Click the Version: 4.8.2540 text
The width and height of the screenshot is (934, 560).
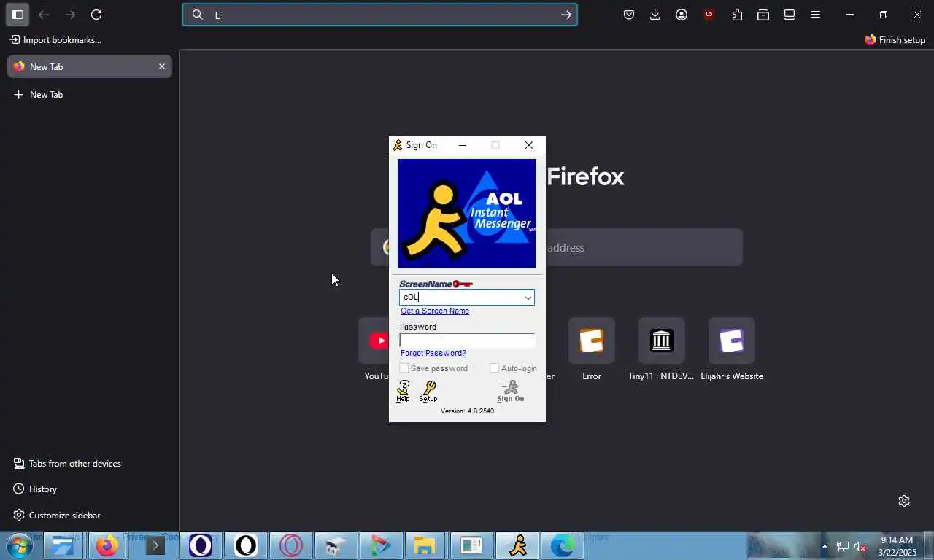click(x=467, y=411)
